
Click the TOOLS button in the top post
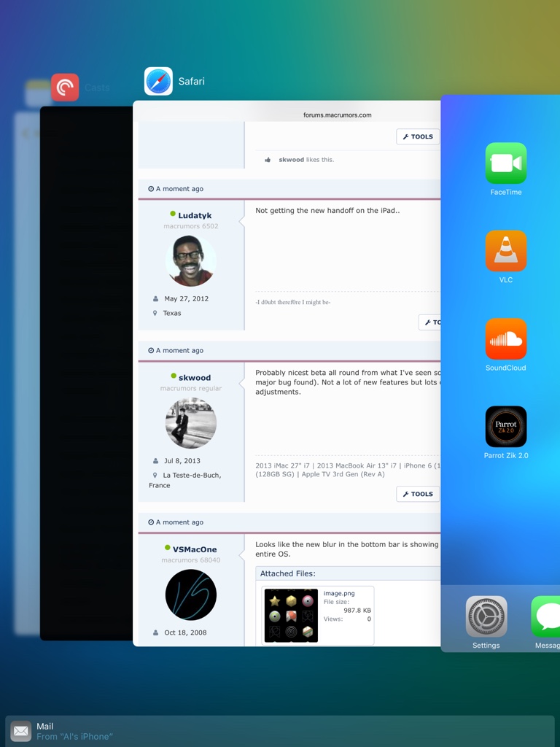coord(418,136)
